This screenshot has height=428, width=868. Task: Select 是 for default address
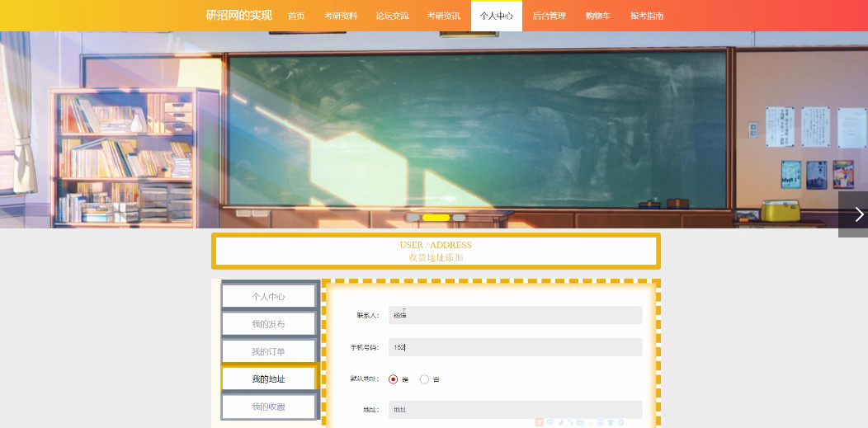pyautogui.click(x=393, y=379)
